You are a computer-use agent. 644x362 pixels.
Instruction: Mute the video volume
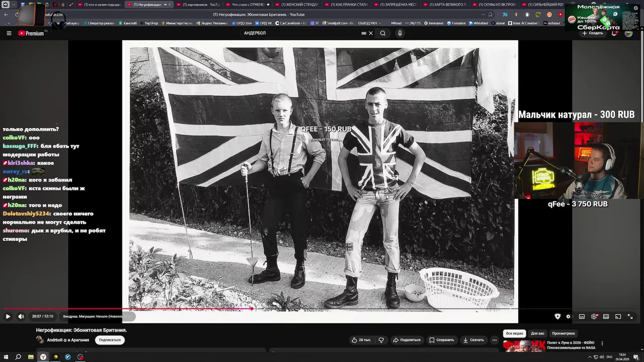(x=21, y=316)
